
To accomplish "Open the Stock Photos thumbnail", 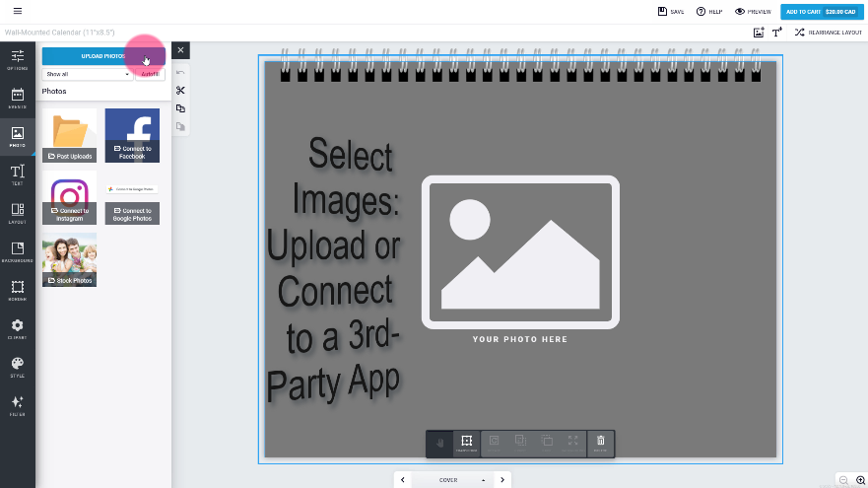I will (x=69, y=260).
